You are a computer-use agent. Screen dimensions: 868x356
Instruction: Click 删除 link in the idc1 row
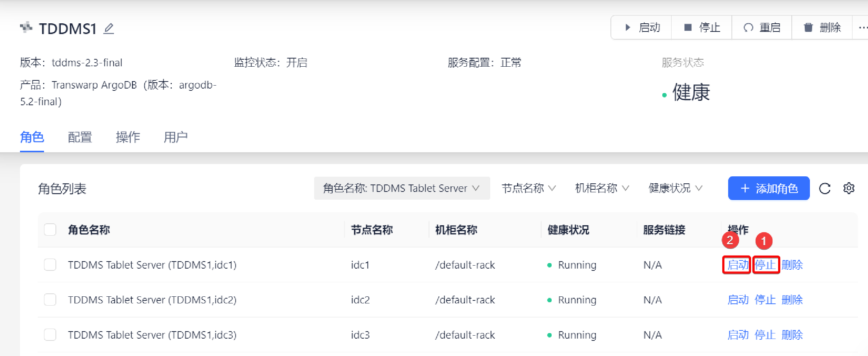[792, 265]
